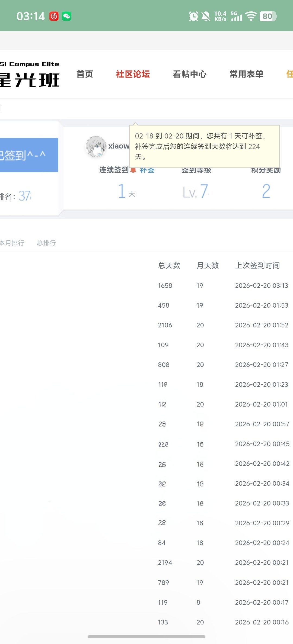The width and height of the screenshot is (293, 644).
Task: Tap the alarm clock status icon
Action: (193, 16)
